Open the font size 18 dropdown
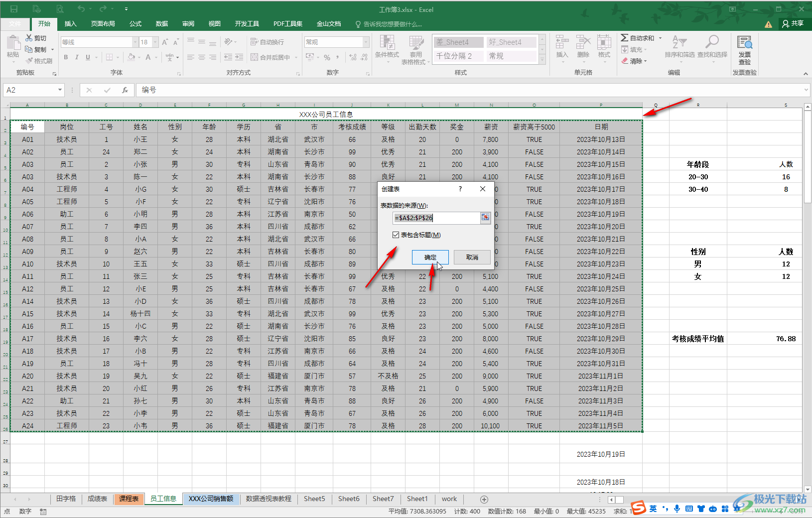Screen dimensions: 812x518 [155, 42]
